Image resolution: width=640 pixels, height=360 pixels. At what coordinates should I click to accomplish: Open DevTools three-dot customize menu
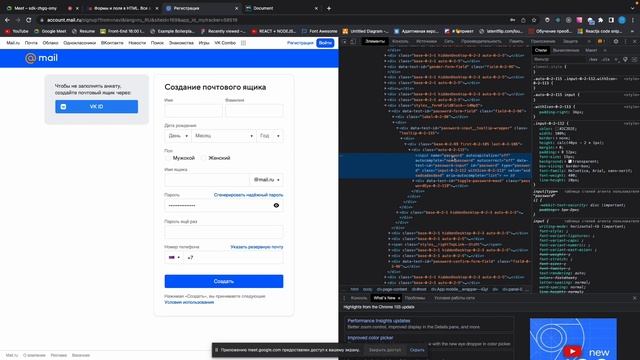626,41
